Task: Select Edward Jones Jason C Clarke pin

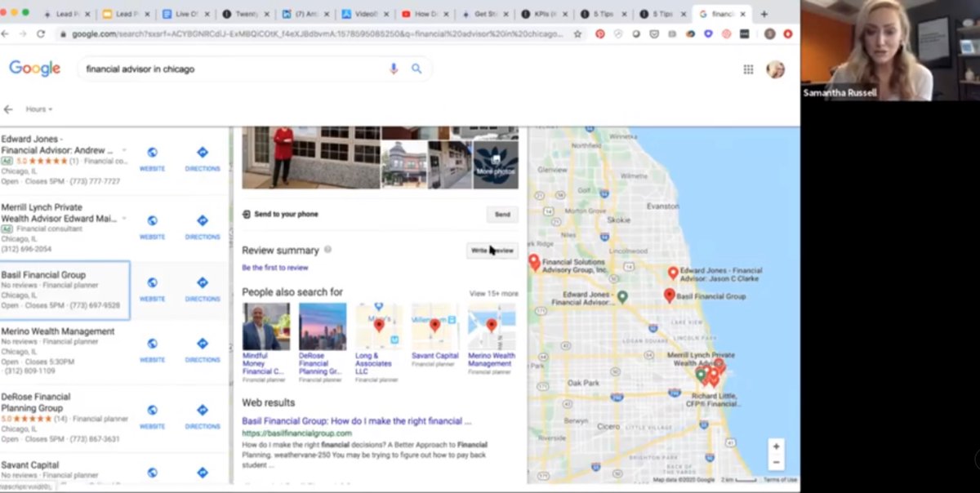Action: (x=673, y=273)
